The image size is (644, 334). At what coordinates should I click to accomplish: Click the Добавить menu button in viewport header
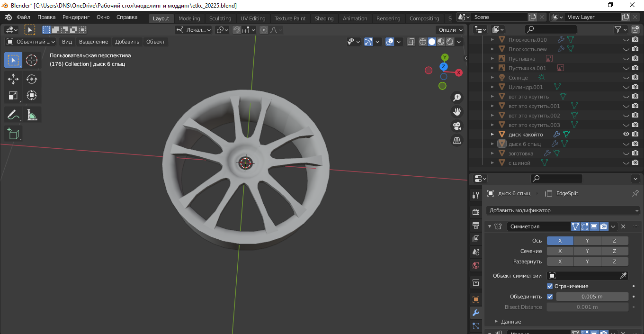[127, 42]
